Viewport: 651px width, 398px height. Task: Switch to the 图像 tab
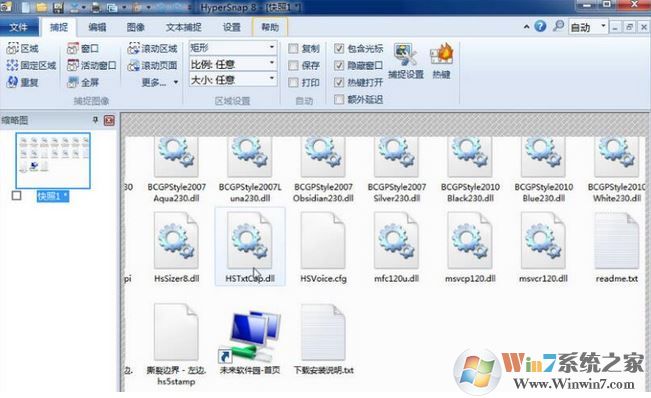136,27
